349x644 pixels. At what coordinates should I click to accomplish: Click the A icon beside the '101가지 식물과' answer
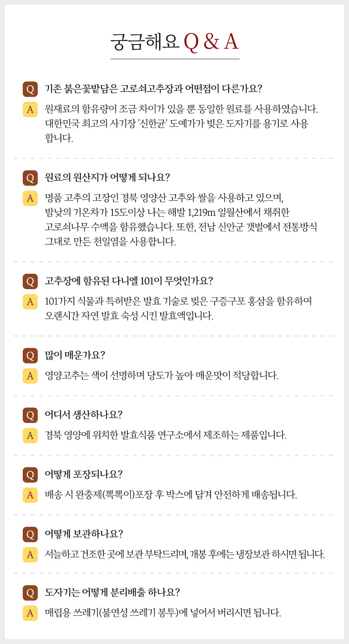coord(30,302)
